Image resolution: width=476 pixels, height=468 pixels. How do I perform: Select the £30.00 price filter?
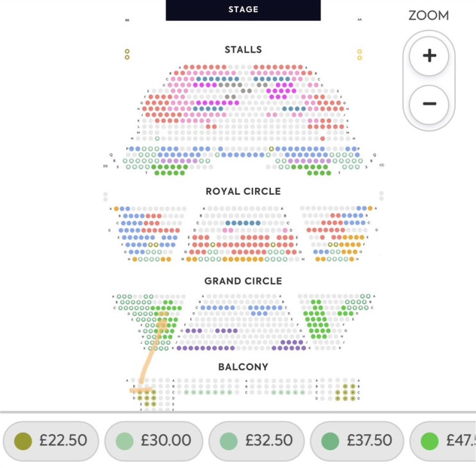[x=154, y=440]
